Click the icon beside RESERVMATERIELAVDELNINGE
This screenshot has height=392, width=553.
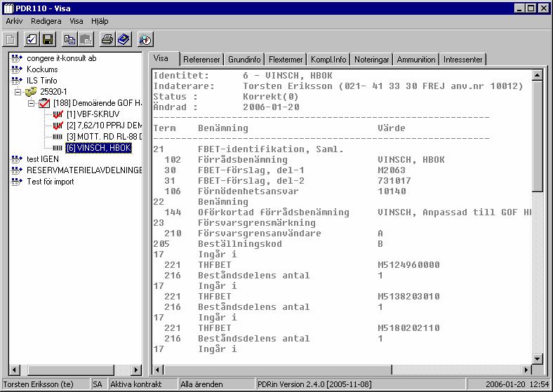coord(17,170)
